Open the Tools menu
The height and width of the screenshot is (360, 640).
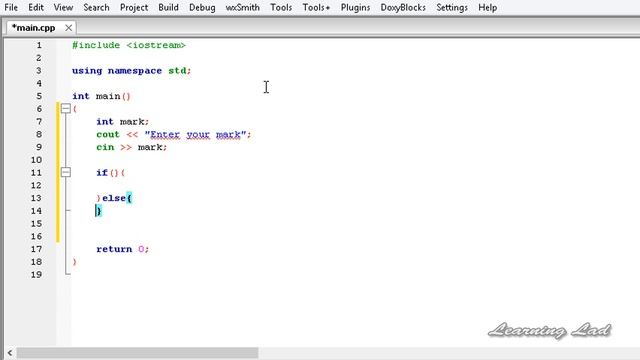pos(281,7)
